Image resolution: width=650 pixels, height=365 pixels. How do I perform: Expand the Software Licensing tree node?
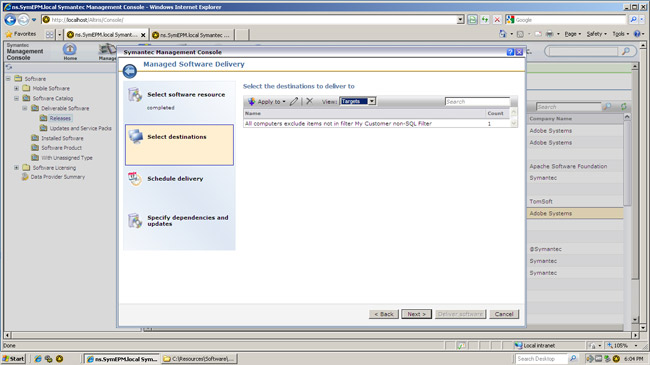click(17, 168)
